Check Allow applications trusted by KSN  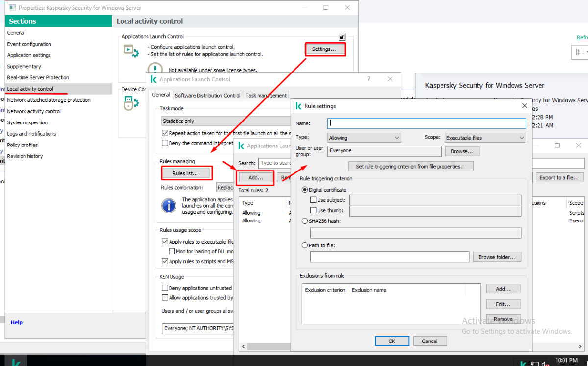(x=165, y=298)
